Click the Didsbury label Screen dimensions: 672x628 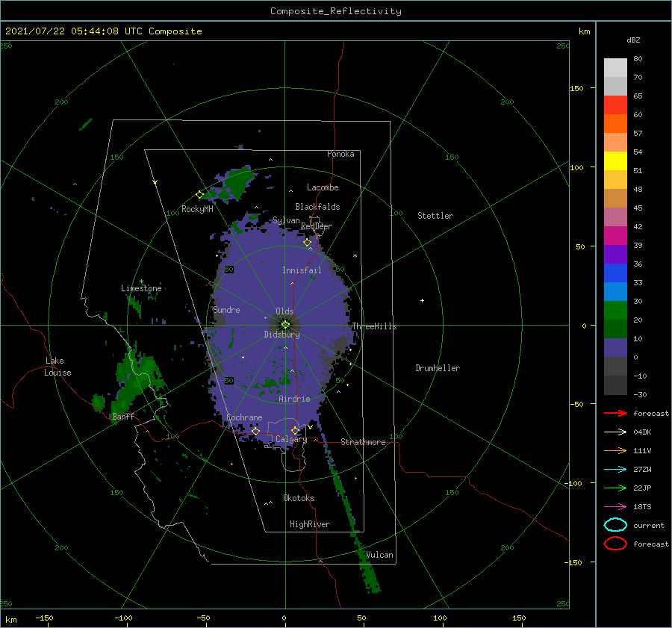pos(282,335)
